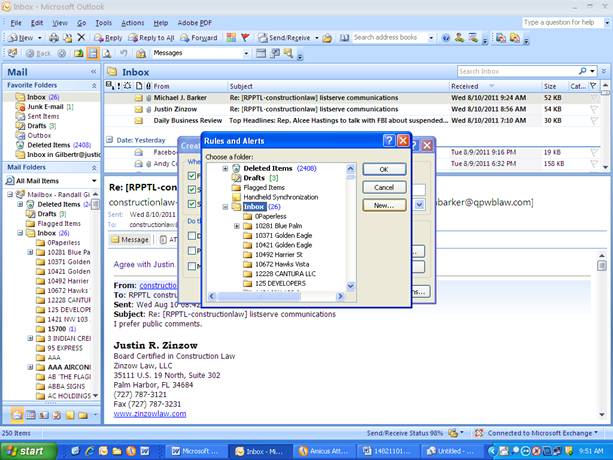The image size is (613, 460).
Task: Click the reading pane scroll thumb
Action: (x=602, y=265)
